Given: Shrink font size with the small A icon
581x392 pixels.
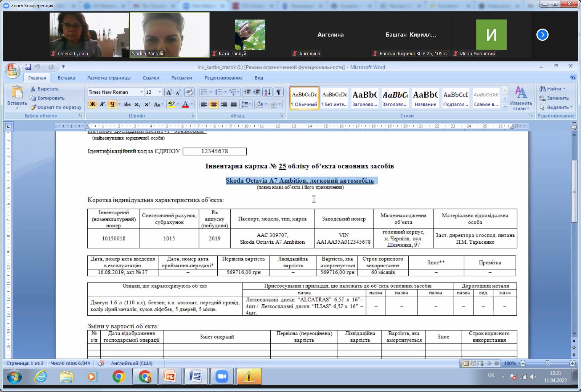Looking at the screenshot, I should coord(178,92).
